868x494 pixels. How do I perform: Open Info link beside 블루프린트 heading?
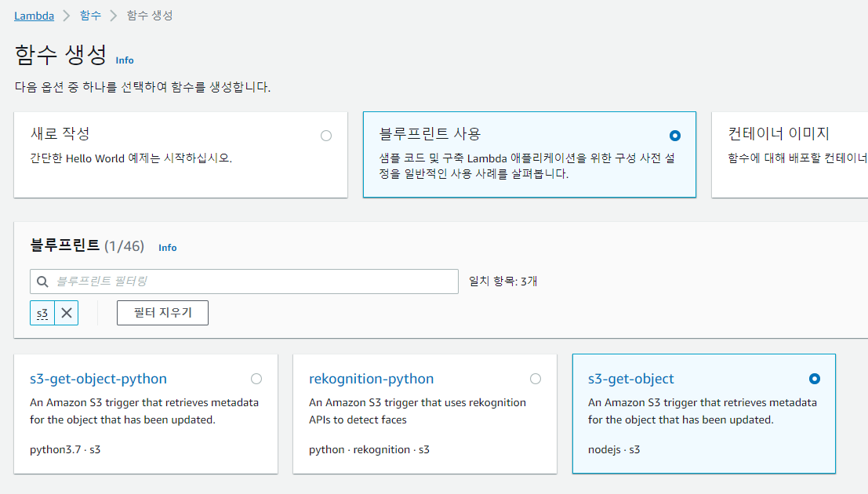tap(168, 248)
